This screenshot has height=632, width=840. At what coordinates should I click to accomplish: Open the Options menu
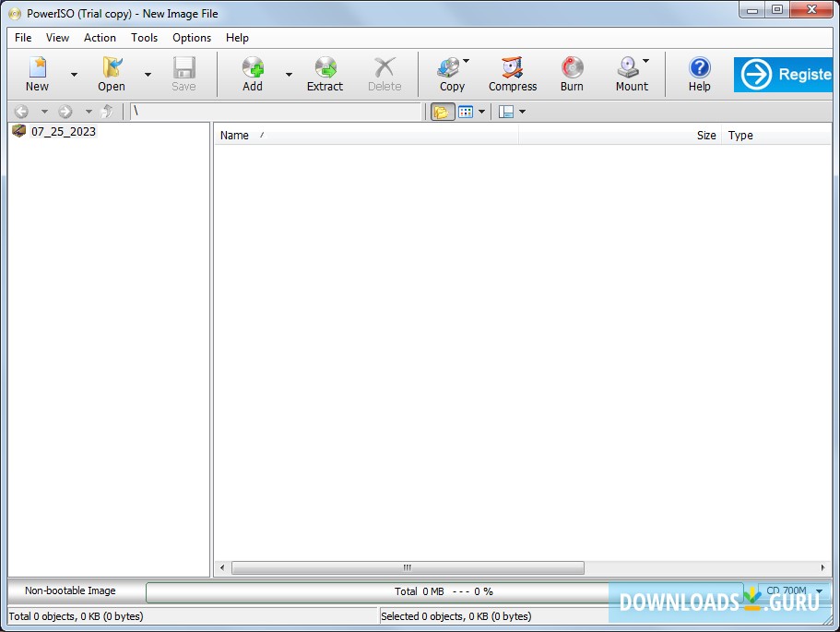click(x=192, y=38)
